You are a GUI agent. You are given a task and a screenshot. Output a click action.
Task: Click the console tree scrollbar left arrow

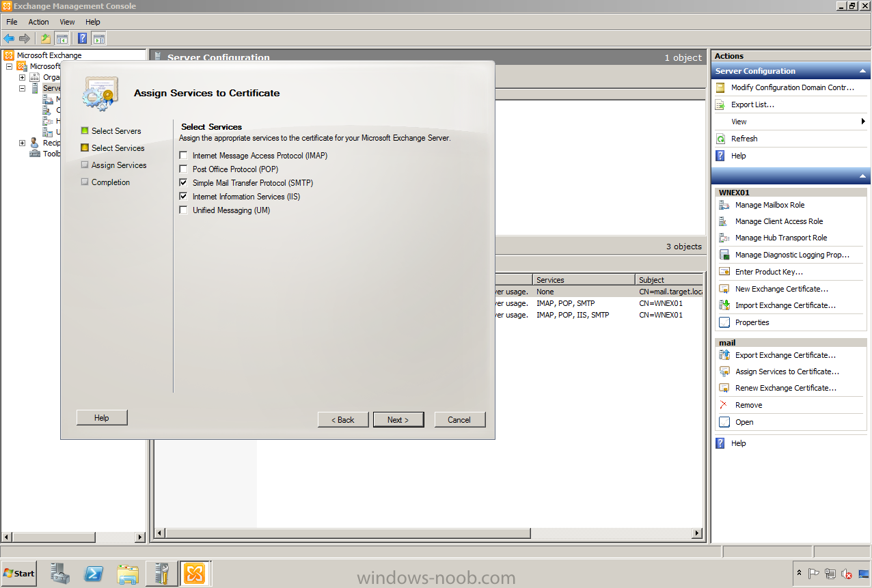pyautogui.click(x=6, y=537)
